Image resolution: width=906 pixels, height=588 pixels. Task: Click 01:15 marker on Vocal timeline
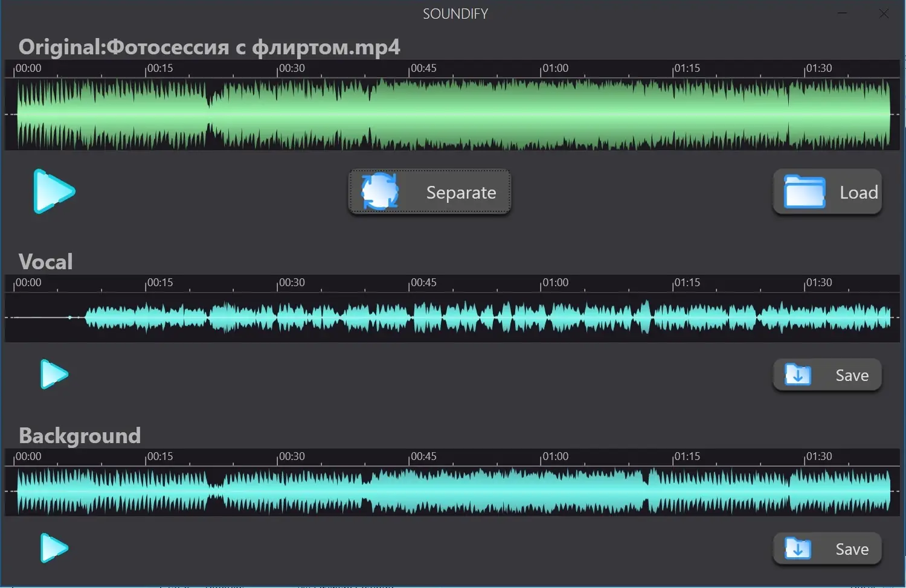click(x=687, y=283)
